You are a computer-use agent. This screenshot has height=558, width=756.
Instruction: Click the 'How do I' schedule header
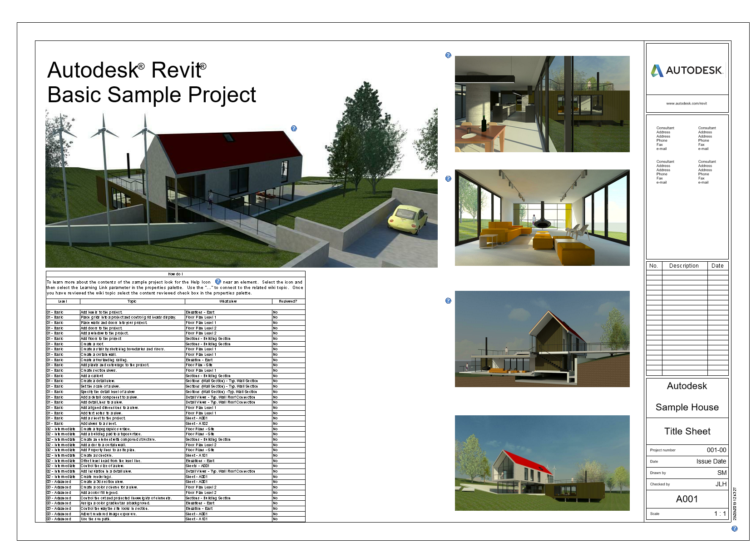[x=175, y=274]
